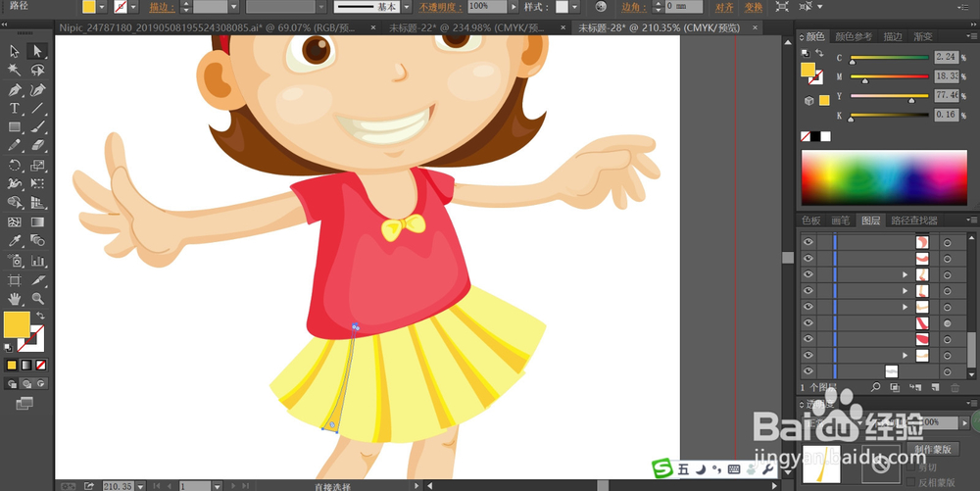This screenshot has width=980, height=491.
Task: Click the 对齐 (Align) link
Action: (x=724, y=7)
